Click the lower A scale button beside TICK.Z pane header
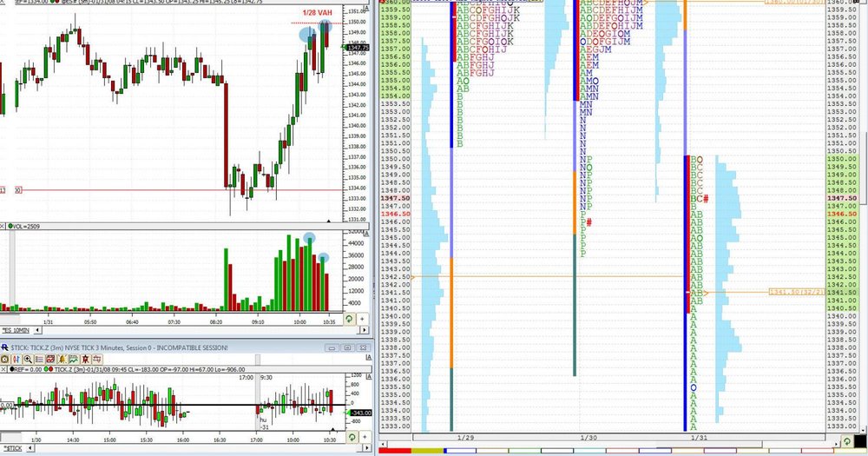This screenshot has width=868, height=456. tap(369, 377)
